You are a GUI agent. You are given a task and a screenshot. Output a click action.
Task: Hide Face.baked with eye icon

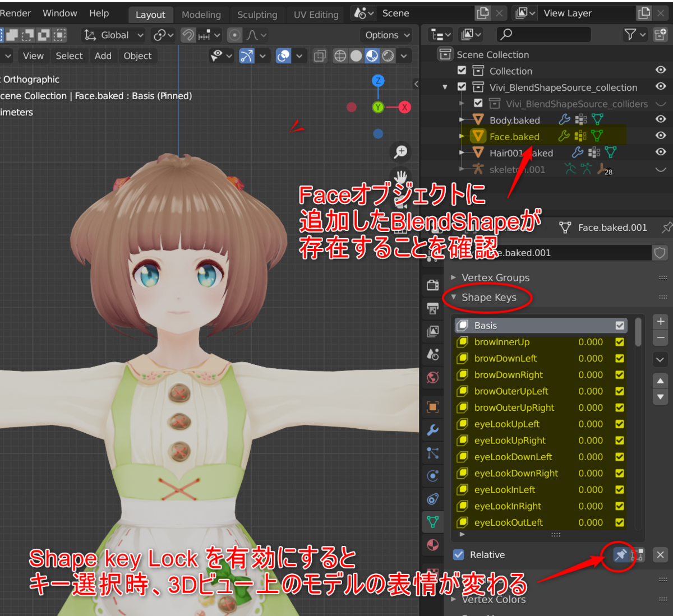pos(661,135)
